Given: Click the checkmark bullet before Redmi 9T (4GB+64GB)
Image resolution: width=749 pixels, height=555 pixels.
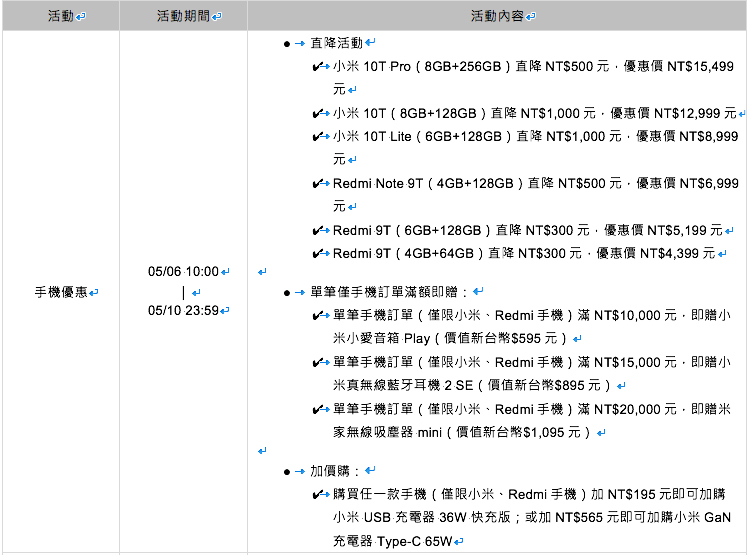Looking at the screenshot, I should tap(317, 254).
